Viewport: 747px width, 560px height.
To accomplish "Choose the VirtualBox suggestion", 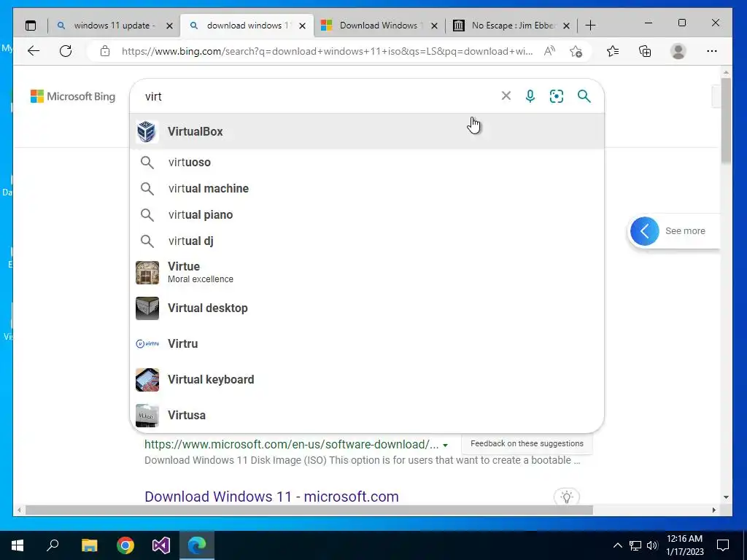I will coord(367,131).
